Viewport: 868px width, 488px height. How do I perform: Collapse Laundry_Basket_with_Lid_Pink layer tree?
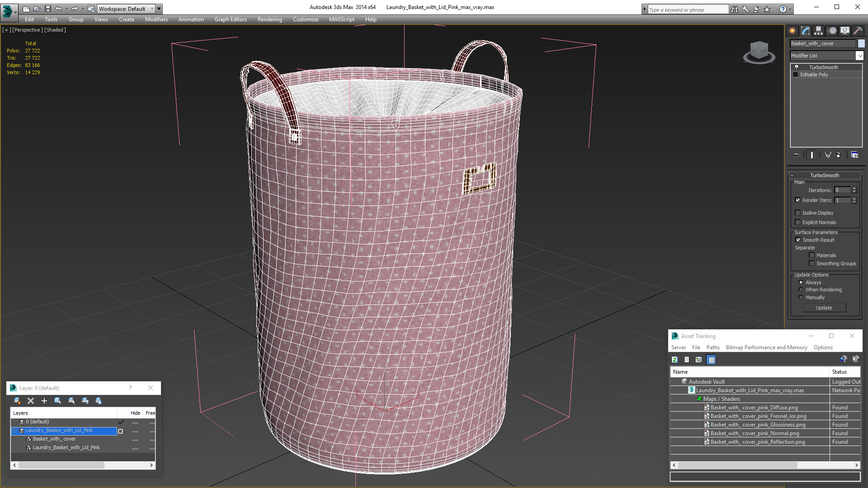click(14, 431)
